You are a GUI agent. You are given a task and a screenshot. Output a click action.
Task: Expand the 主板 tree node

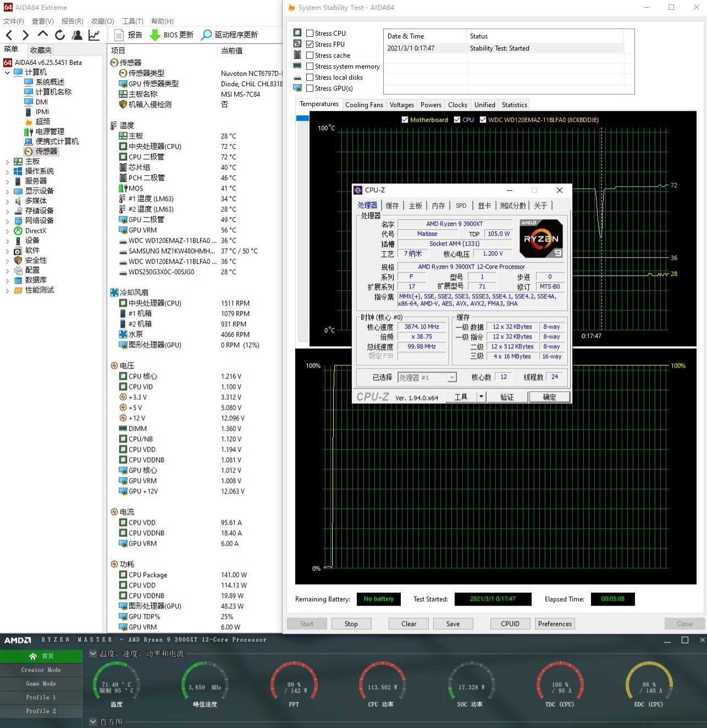tap(7, 162)
